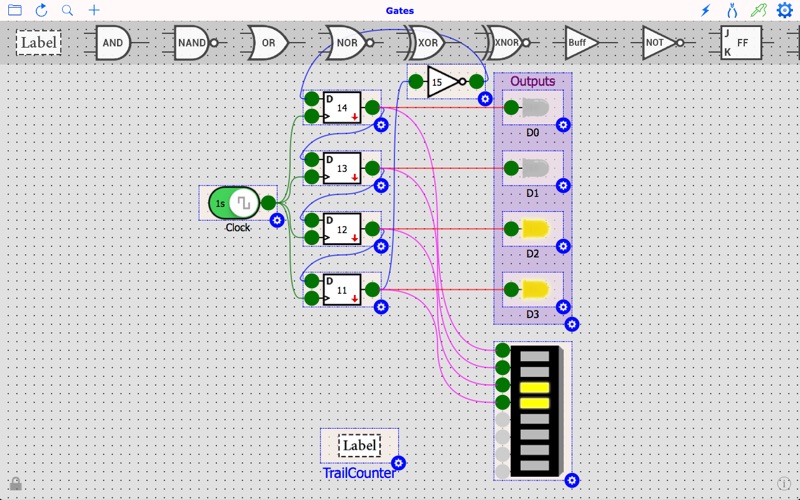Pick the NOR gate from palette
This screenshot has height=500, width=800.
click(x=348, y=43)
